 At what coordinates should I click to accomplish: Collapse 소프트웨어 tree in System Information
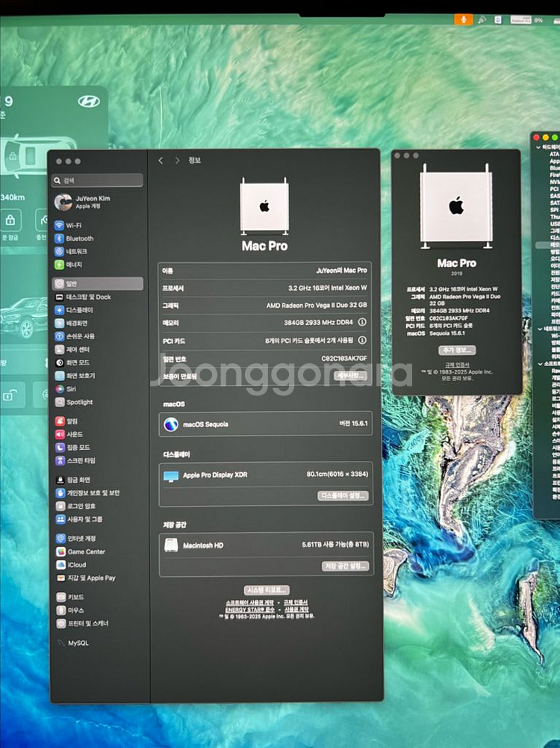pyautogui.click(x=540, y=363)
